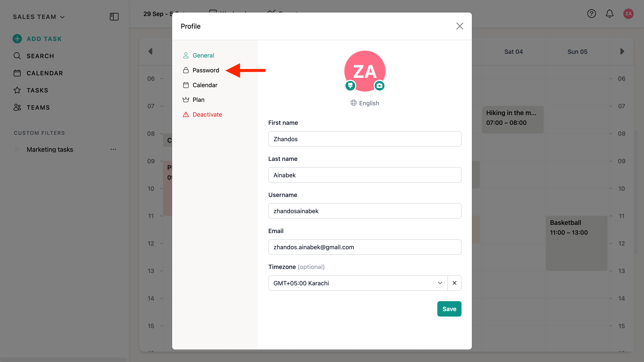Click the First name input field
Image resolution: width=644 pixels, height=362 pixels.
click(x=365, y=139)
